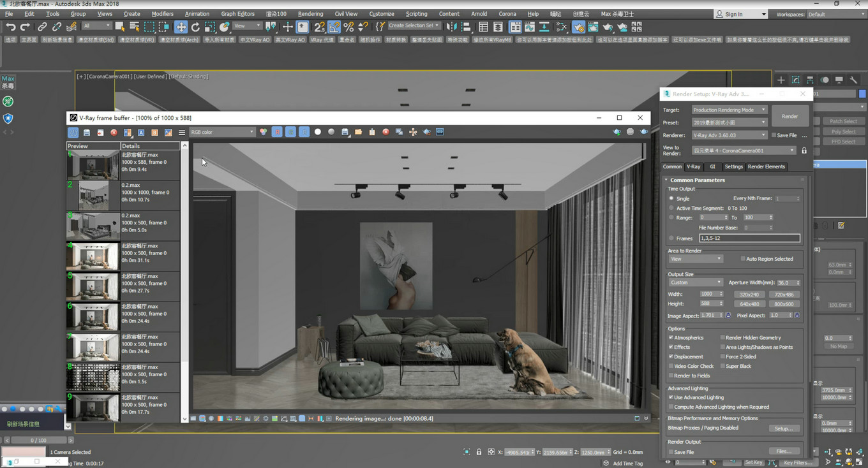This screenshot has height=468, width=868.
Task: Enable Auto Region Selected checkbox
Action: [743, 259]
